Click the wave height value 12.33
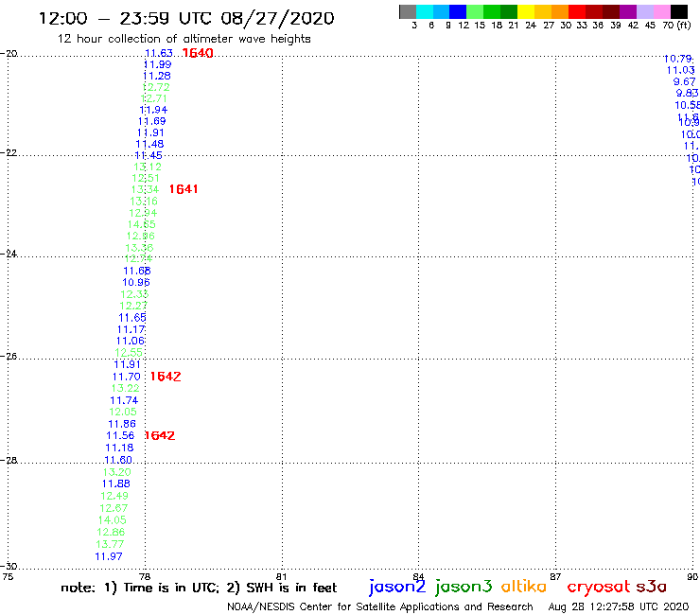Screen dimensions: 700x615 coord(134,294)
